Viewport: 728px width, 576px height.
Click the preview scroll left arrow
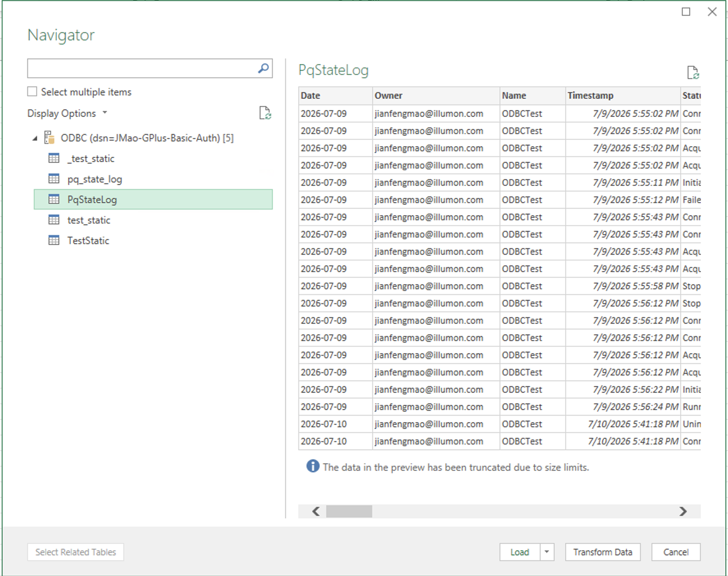point(316,511)
